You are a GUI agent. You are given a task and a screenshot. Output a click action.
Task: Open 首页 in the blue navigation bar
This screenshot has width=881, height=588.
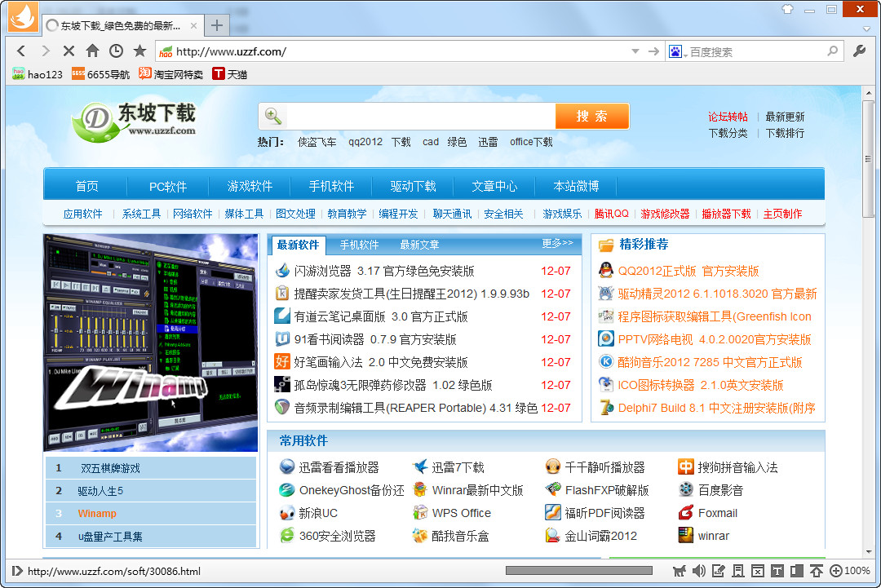(x=86, y=186)
